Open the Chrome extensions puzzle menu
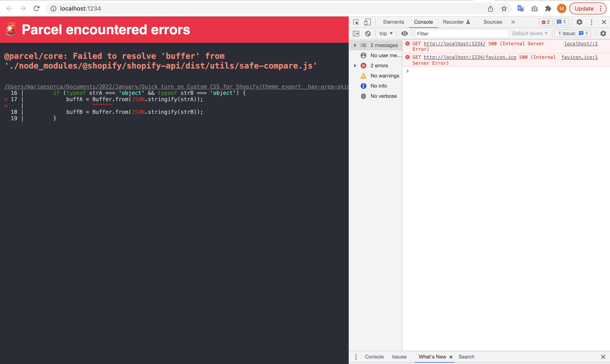 tap(548, 8)
